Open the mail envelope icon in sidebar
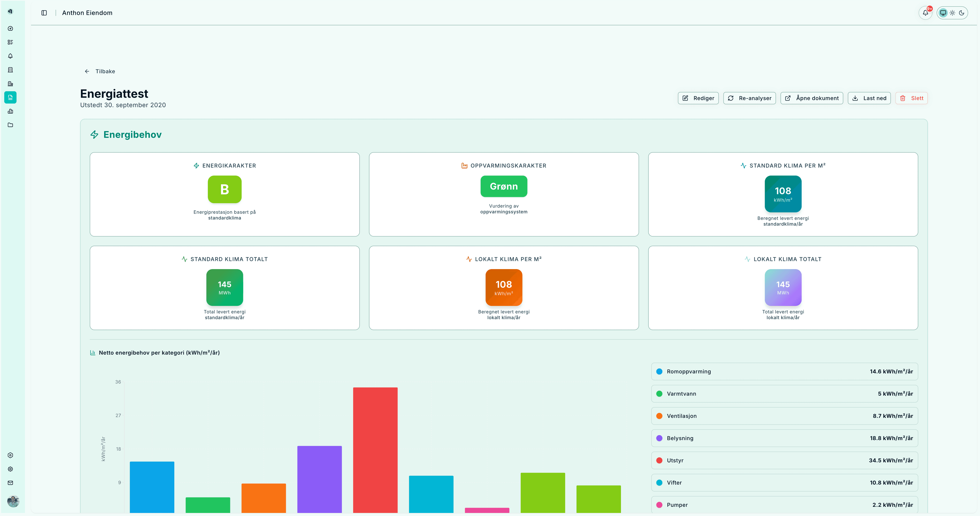 10,483
